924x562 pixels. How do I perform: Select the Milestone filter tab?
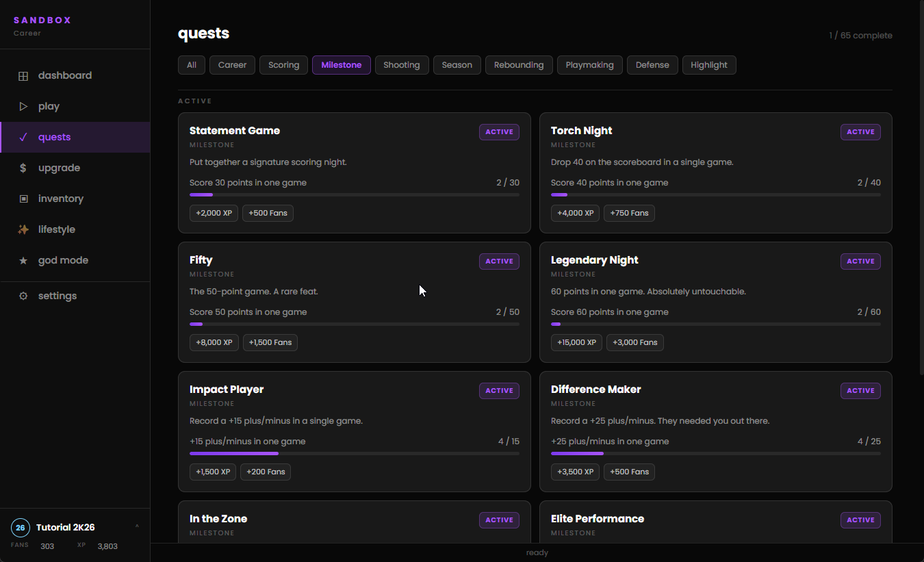342,65
